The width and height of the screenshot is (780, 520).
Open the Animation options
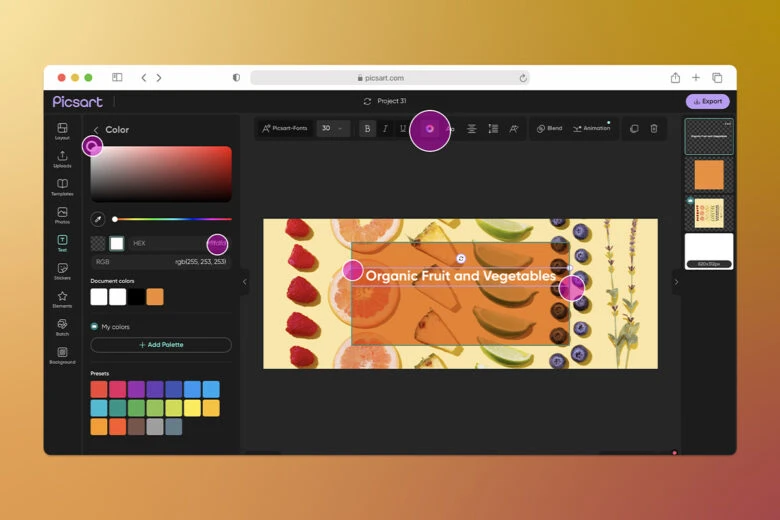tap(591, 128)
